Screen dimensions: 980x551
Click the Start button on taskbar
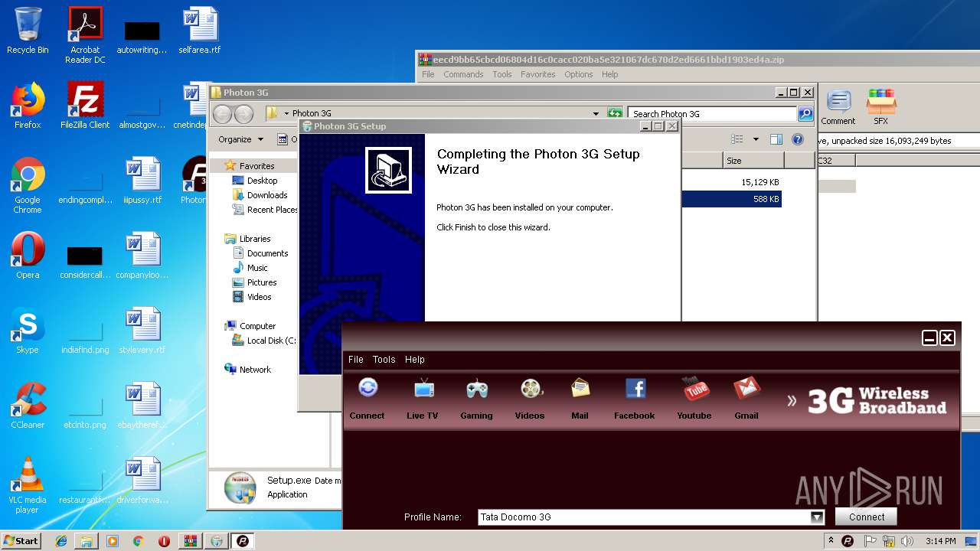pos(21,540)
